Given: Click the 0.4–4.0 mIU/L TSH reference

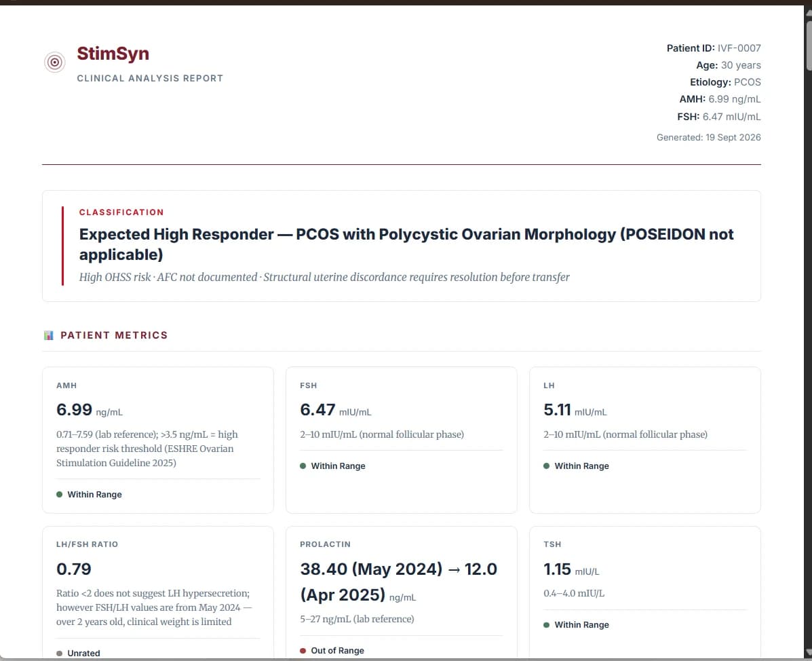Looking at the screenshot, I should point(574,593).
